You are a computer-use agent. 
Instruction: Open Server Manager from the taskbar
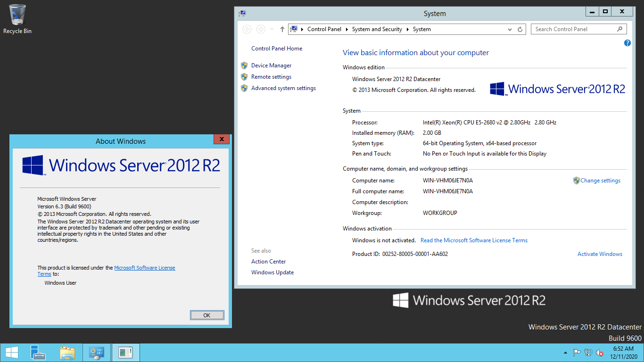pos(38,353)
